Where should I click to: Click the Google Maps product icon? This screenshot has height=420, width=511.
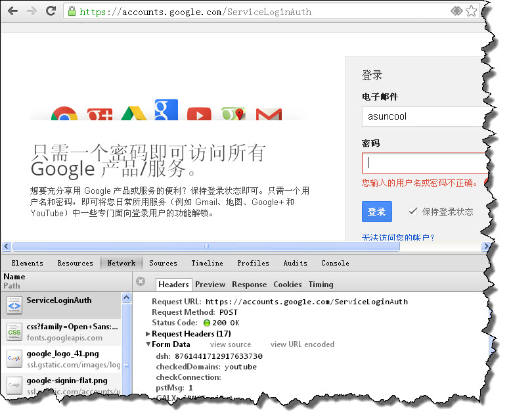pos(233,114)
